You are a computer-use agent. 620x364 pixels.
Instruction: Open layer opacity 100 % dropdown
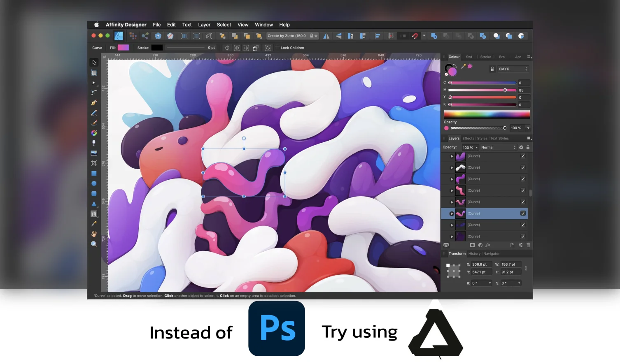pos(470,147)
